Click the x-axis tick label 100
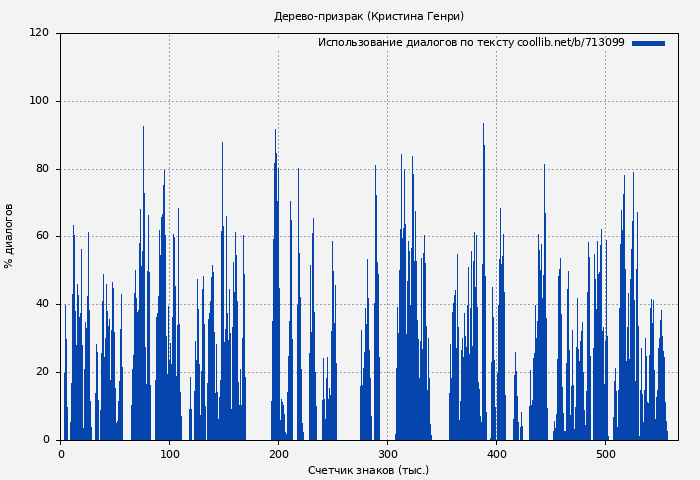Viewport: 700px width, 480px height. (x=169, y=454)
